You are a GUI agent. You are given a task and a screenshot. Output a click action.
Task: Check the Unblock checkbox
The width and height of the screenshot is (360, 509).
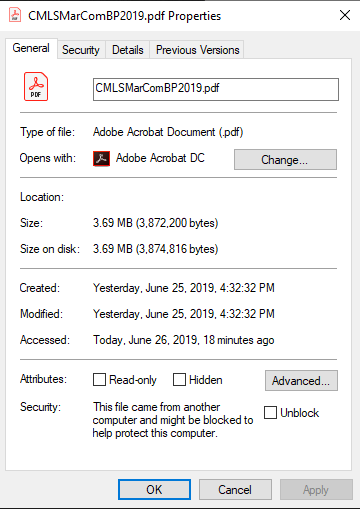(270, 412)
